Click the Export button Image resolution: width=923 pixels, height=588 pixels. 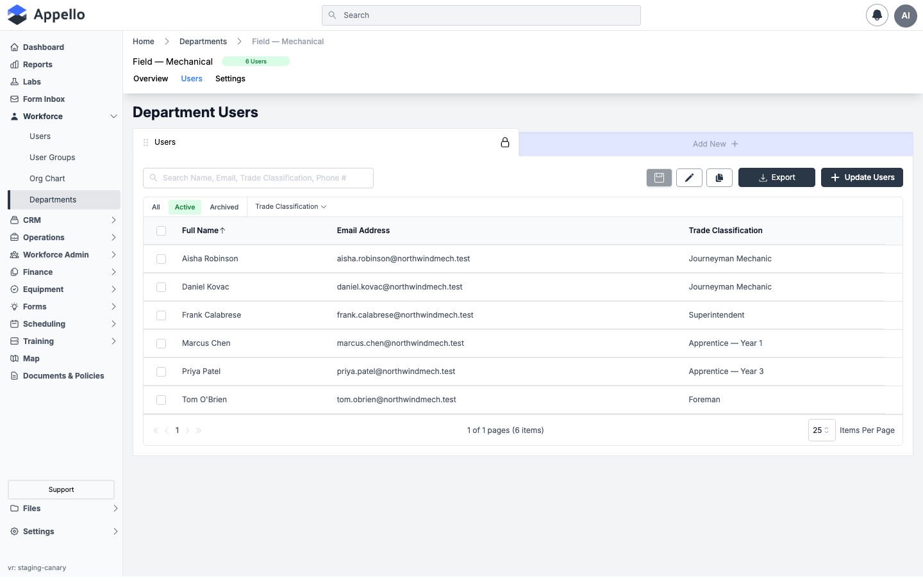(777, 177)
